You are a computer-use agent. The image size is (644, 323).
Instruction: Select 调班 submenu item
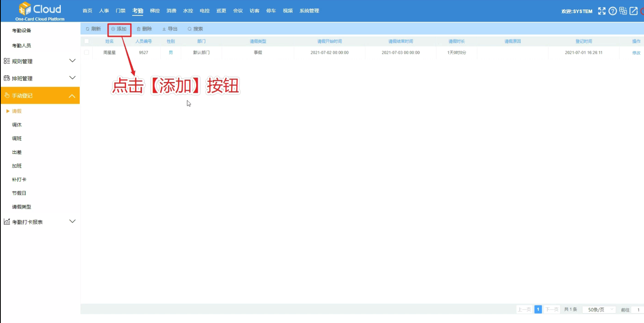pos(17,138)
